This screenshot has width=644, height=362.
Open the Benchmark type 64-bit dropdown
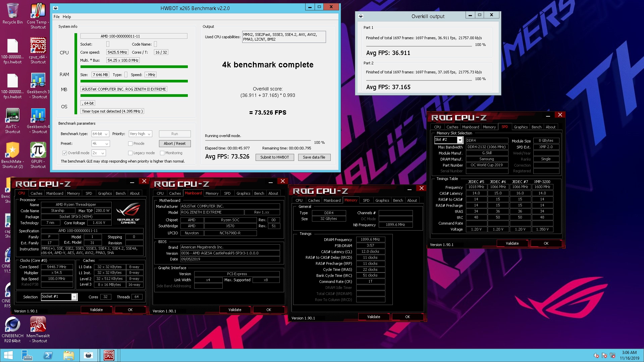[x=101, y=134]
